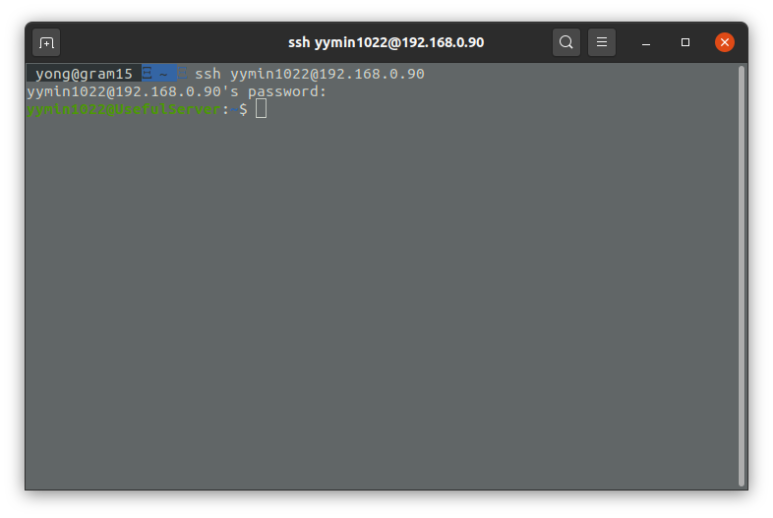Open a new terminal tab
773x518 pixels.
tap(46, 43)
